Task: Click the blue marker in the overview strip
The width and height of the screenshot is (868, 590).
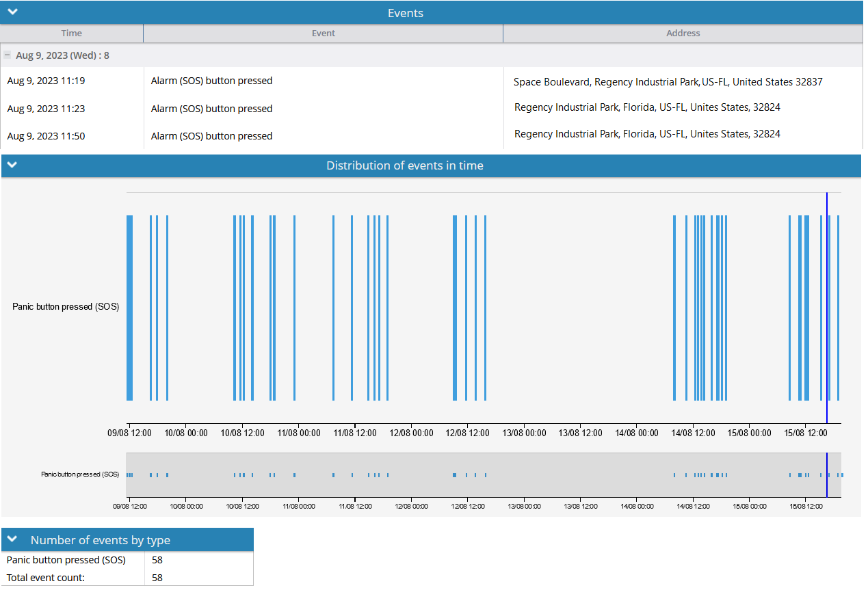Action: click(826, 474)
